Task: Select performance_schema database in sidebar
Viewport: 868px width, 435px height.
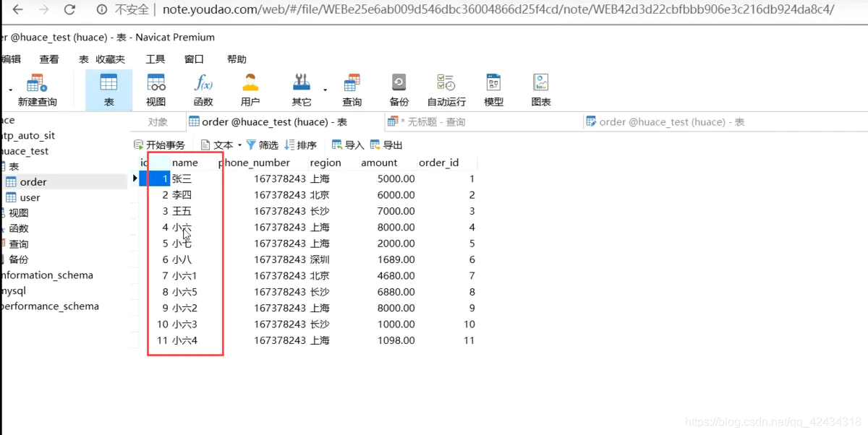Action: pyautogui.click(x=50, y=306)
